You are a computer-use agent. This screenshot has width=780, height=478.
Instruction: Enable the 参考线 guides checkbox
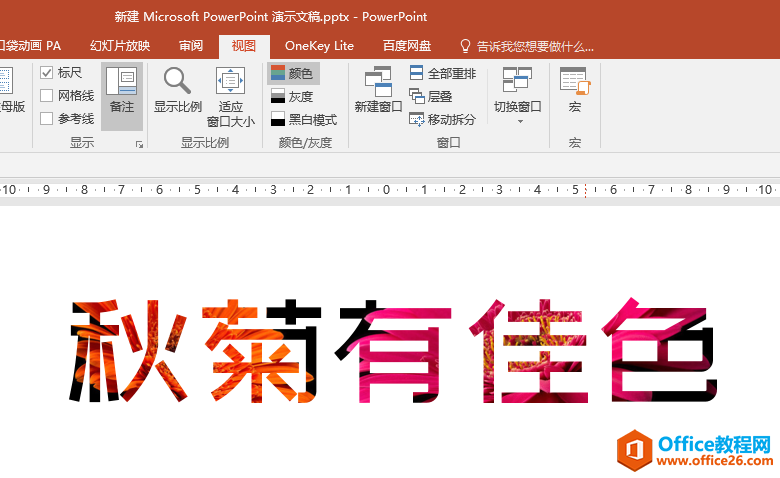click(47, 118)
